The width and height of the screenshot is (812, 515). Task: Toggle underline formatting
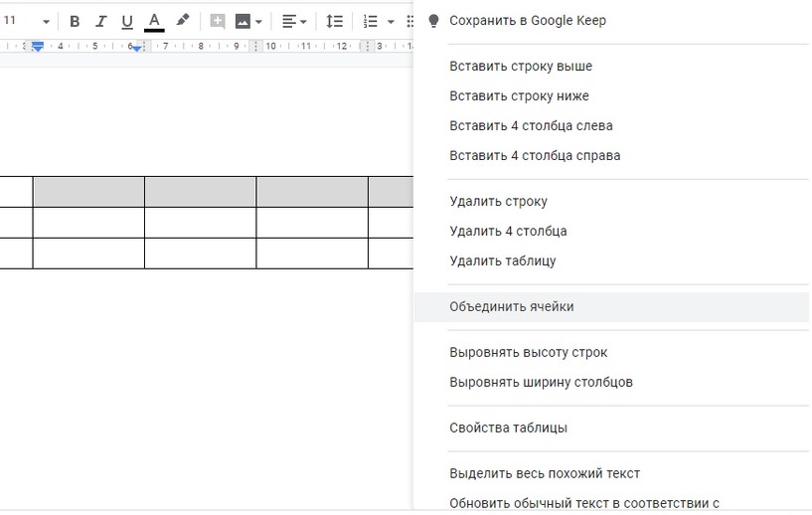[x=126, y=21]
